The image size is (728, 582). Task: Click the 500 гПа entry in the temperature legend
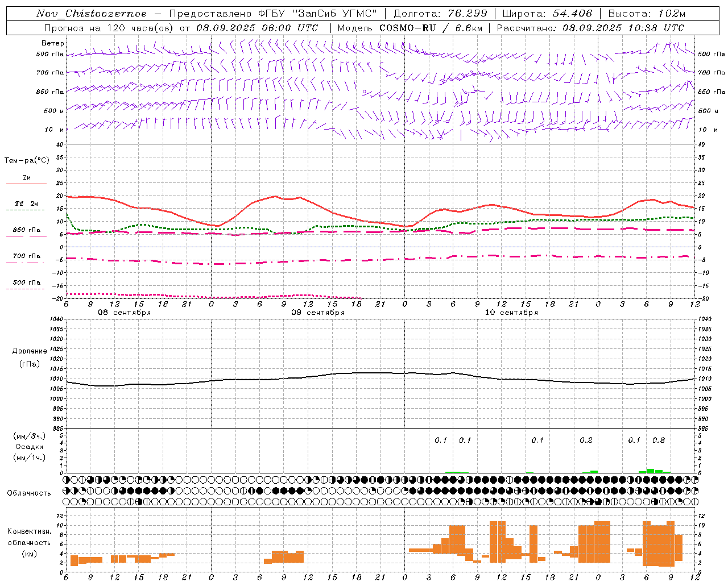coord(26,282)
